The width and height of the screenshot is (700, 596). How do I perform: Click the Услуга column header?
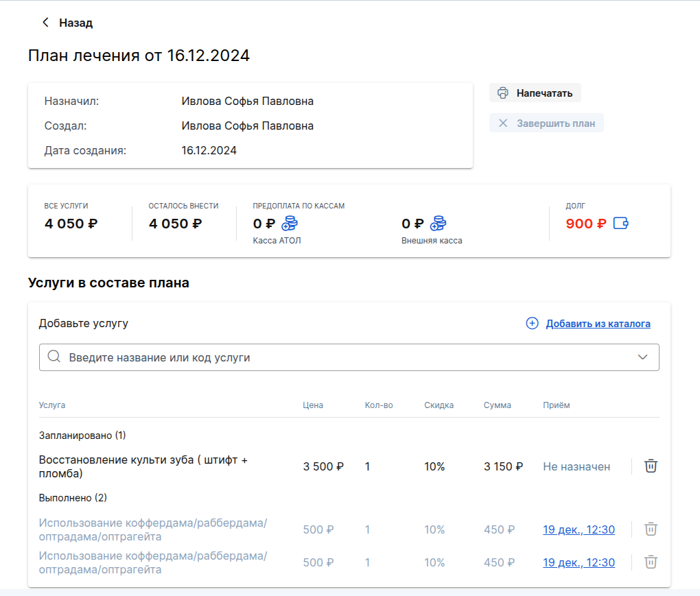pyautogui.click(x=51, y=405)
